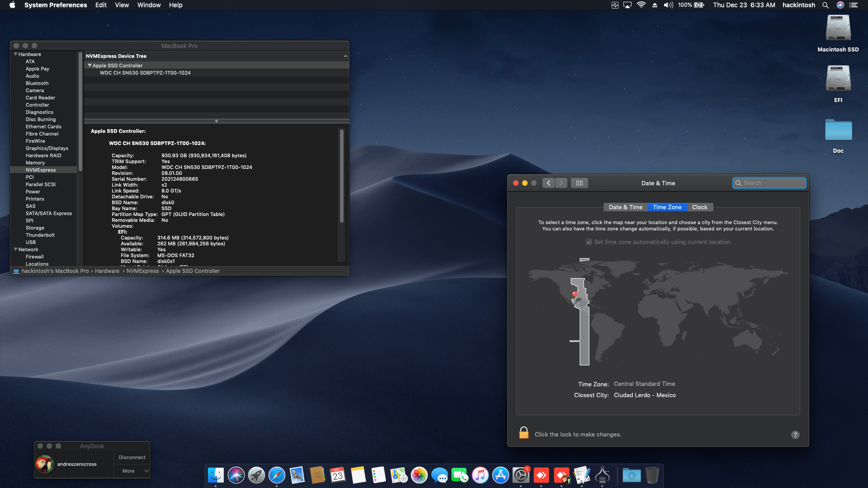Click System Preferences gear icon in dock
Screen dimensions: 868x488
click(521, 475)
